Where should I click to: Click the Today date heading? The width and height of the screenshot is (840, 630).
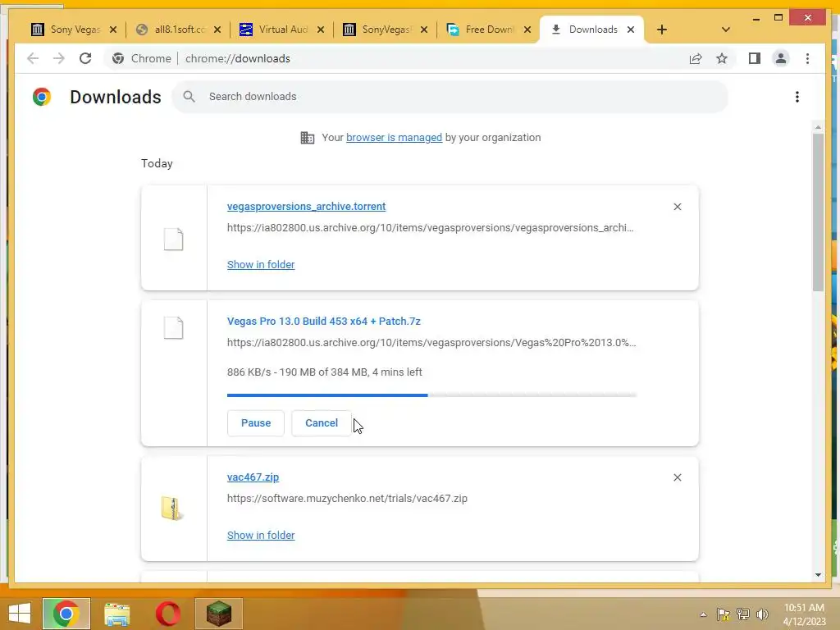coord(157,163)
